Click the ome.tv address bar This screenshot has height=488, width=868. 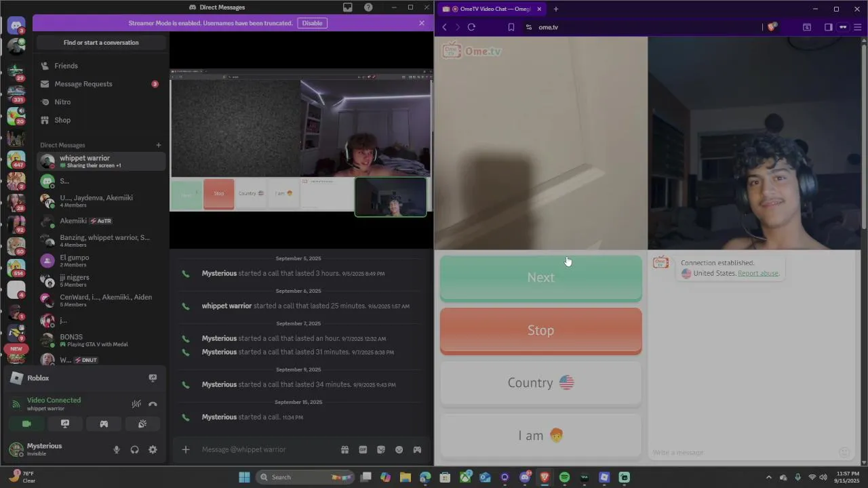[x=644, y=27]
